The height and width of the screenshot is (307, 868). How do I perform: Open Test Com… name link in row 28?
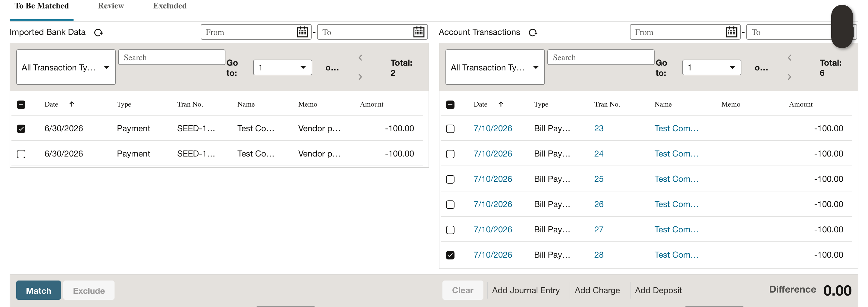[676, 255]
